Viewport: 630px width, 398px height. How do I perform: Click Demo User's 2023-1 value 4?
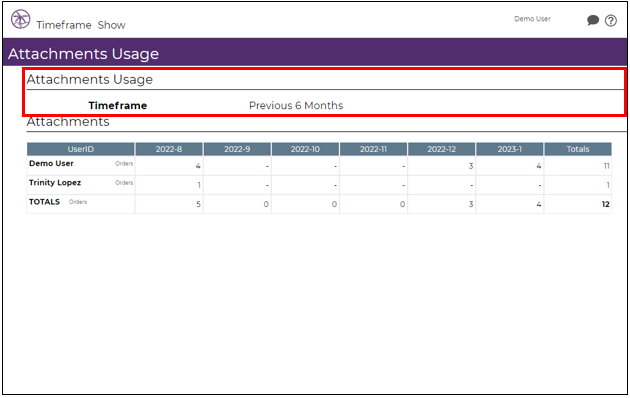point(539,166)
